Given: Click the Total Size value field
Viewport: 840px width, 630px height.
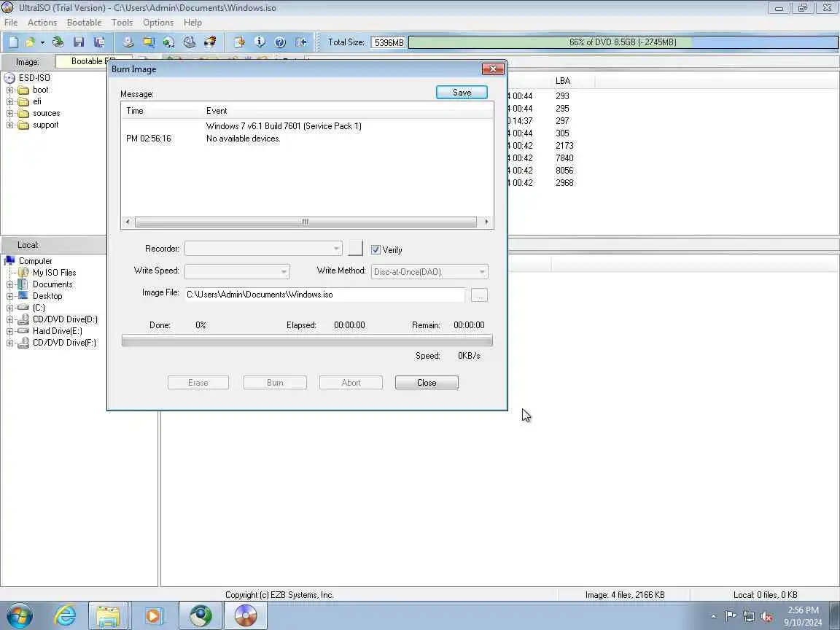Looking at the screenshot, I should [x=389, y=42].
